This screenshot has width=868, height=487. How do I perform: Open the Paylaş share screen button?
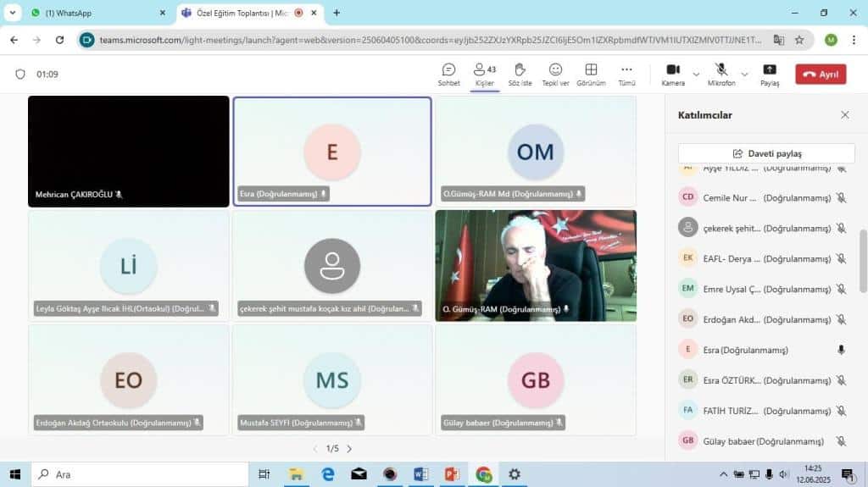[770, 75]
